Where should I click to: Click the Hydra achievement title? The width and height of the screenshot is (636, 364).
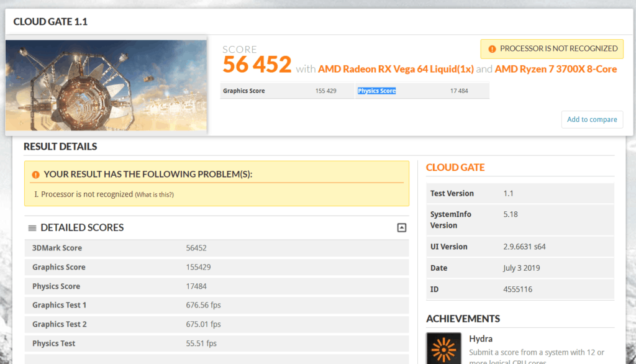[481, 339]
